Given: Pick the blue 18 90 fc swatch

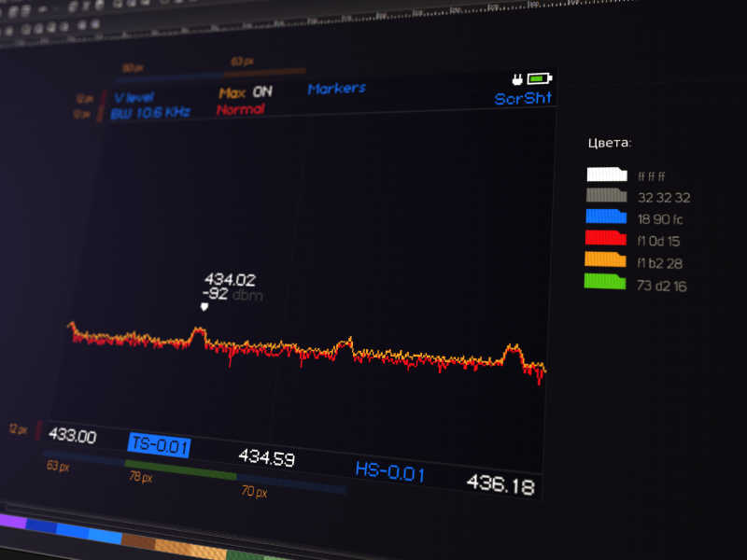Looking at the screenshot, I should coord(607,217).
